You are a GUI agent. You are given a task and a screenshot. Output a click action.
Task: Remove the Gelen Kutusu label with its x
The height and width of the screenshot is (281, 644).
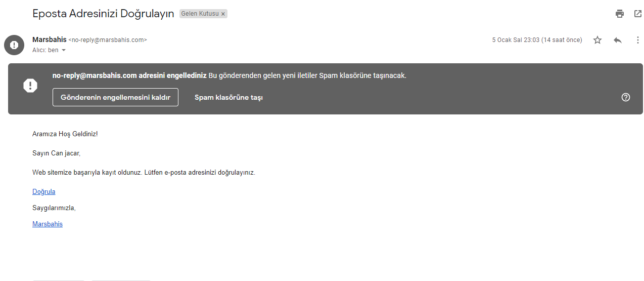pyautogui.click(x=223, y=14)
